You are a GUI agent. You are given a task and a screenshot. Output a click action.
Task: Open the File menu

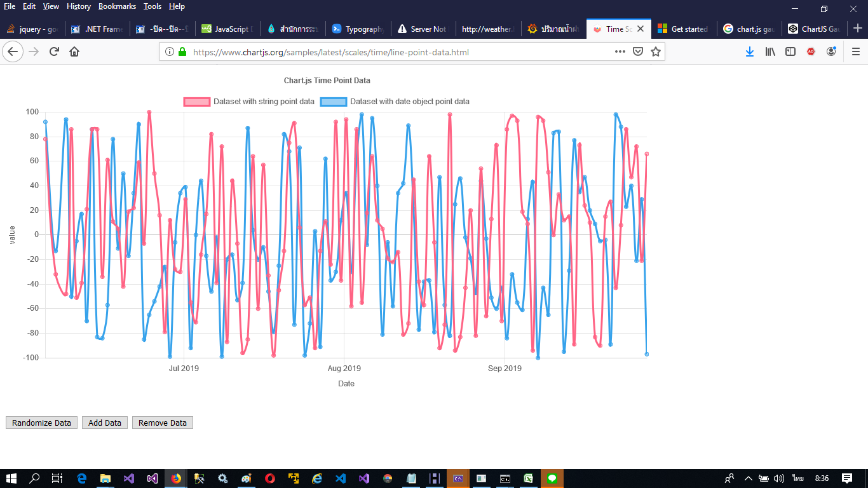tap(10, 6)
